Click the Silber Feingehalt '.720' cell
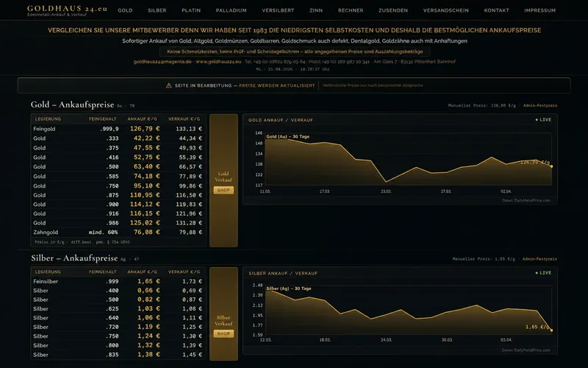The height and width of the screenshot is (368, 588). pos(112,327)
